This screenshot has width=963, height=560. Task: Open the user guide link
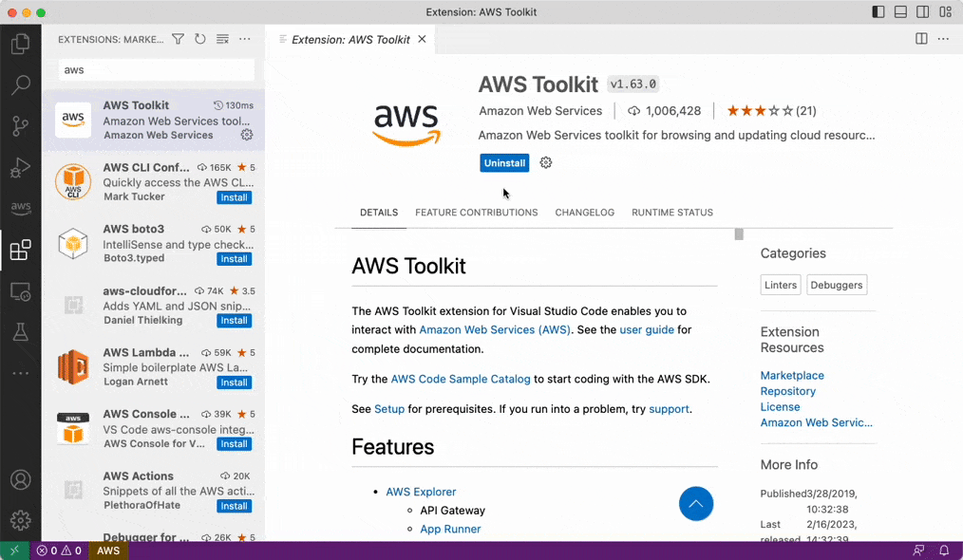647,329
